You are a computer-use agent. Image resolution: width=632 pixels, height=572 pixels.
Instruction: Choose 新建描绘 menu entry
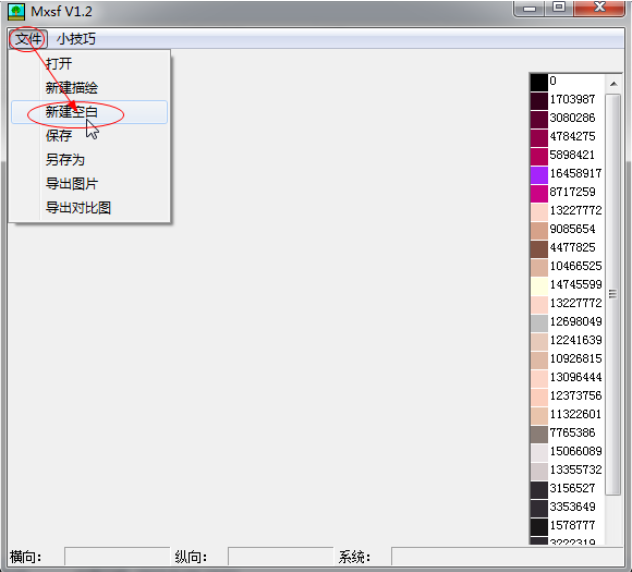(x=72, y=88)
